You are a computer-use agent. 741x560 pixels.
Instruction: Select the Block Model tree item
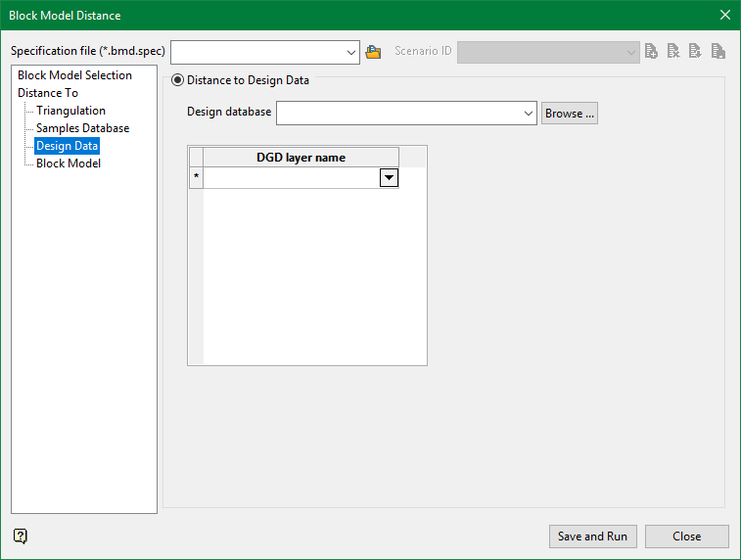point(69,163)
